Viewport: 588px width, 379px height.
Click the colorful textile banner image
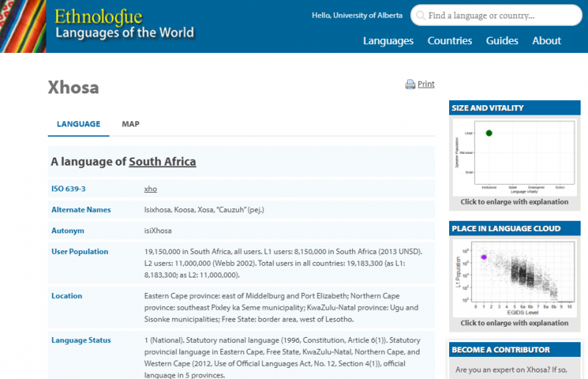tap(23, 26)
